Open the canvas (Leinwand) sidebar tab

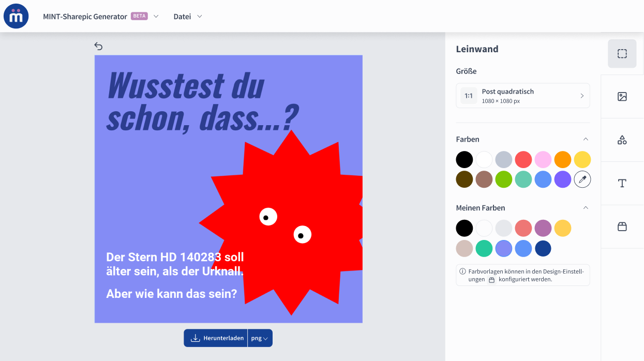622,54
